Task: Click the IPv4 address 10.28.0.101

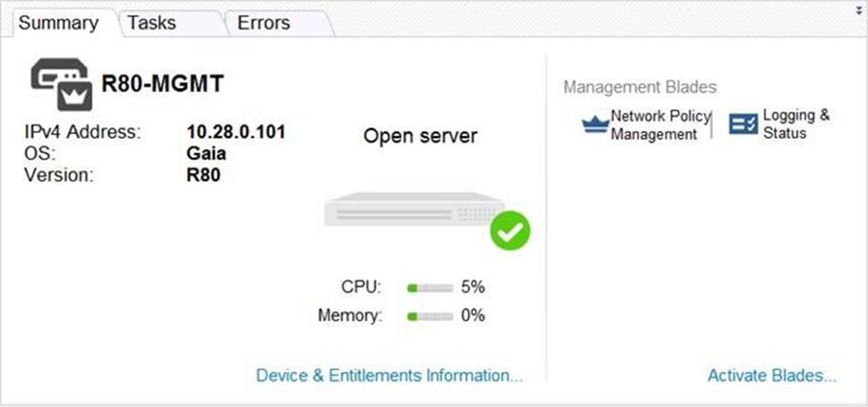Action: [x=236, y=132]
